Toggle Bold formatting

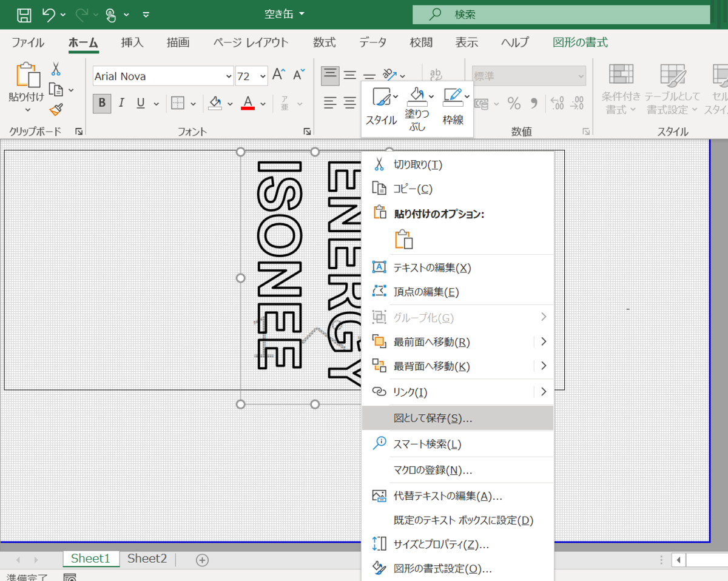point(102,104)
